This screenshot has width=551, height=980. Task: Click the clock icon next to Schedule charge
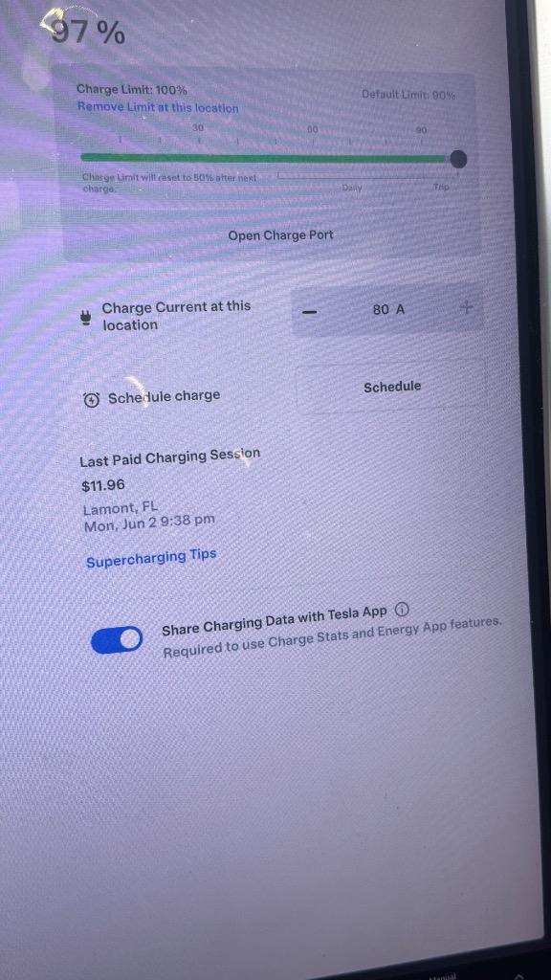[x=92, y=400]
